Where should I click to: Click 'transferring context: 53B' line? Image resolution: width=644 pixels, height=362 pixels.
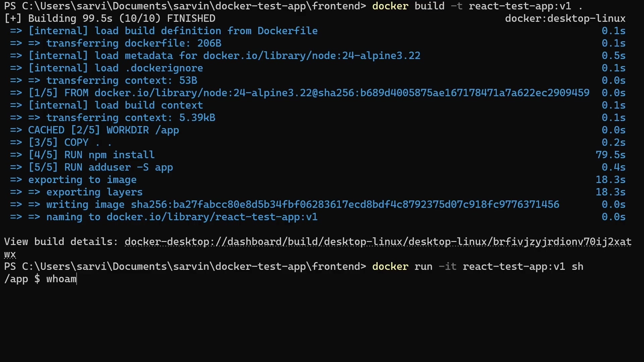pos(104,80)
